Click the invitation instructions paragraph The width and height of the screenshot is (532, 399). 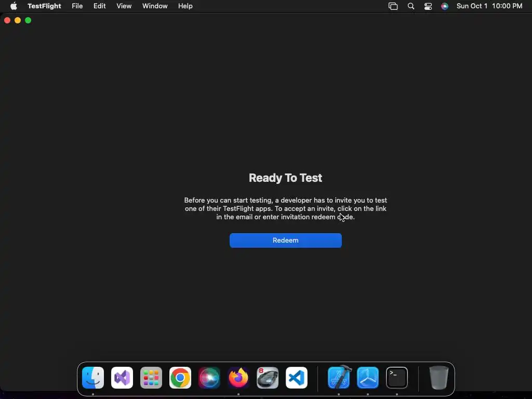285,209
